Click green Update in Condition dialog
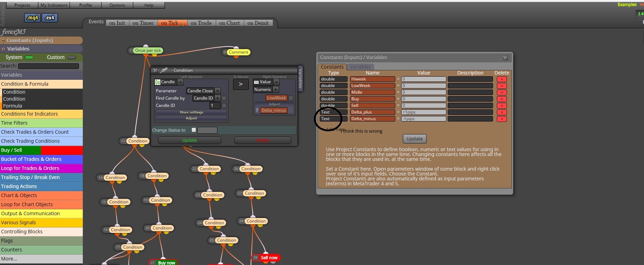This screenshot has width=644, height=265. 190,140
